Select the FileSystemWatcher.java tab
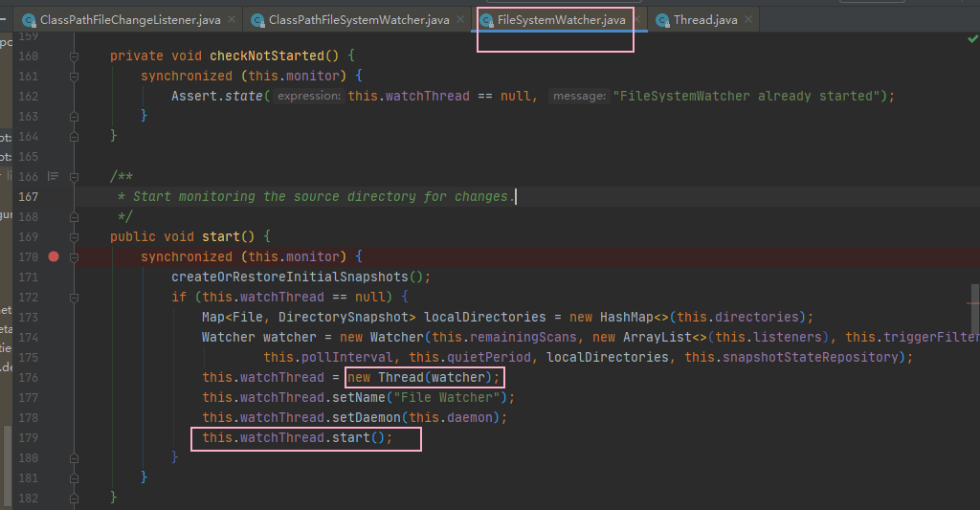Screen dimensions: 980x510 (x=561, y=20)
